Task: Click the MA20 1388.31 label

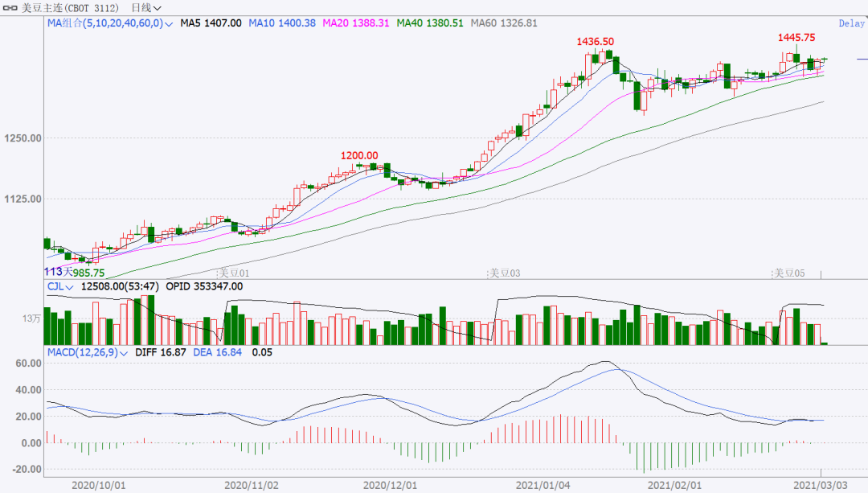Action: 356,23
